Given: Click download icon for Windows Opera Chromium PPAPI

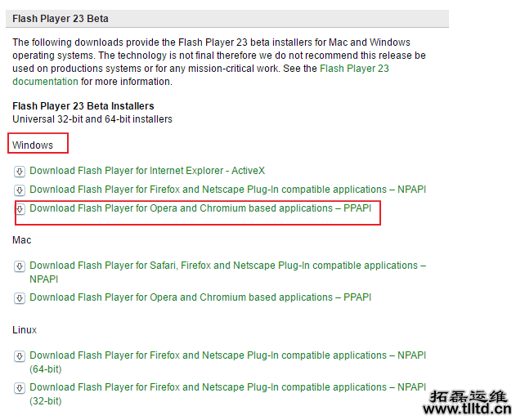Looking at the screenshot, I should tap(20, 209).
